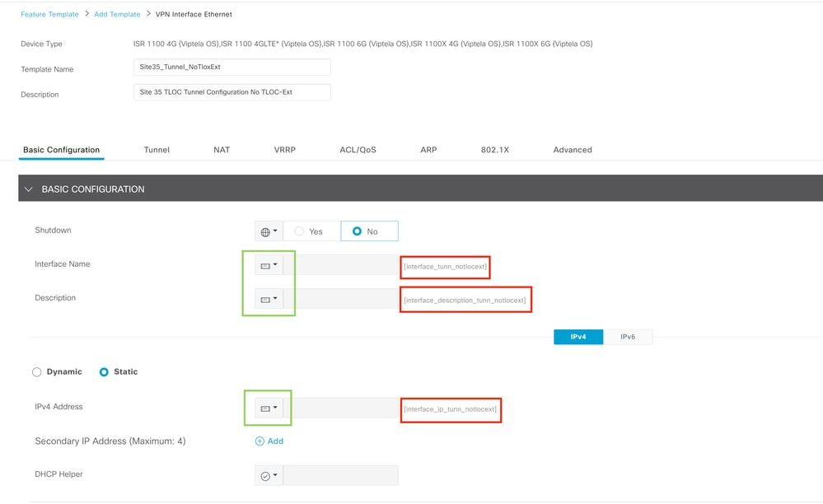Click the plus icon to add secondary IP
The width and height of the screenshot is (823, 504).
tap(259, 441)
